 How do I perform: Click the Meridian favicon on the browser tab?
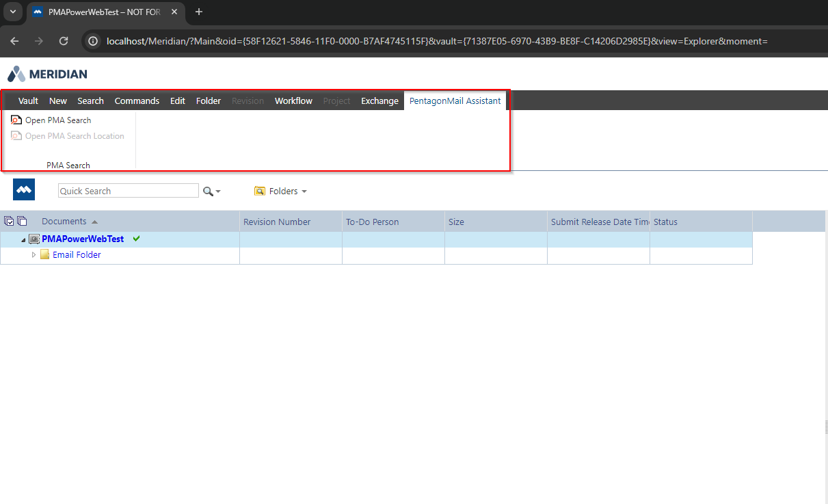click(38, 12)
